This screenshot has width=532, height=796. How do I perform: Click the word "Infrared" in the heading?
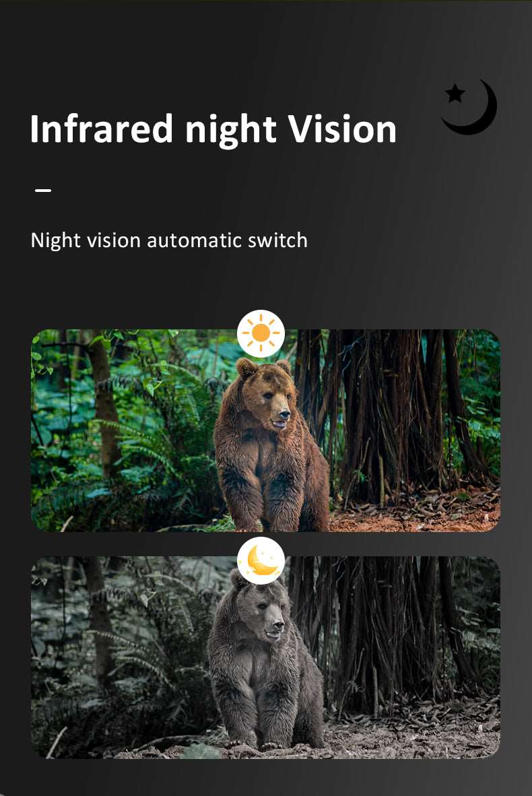[x=102, y=129]
